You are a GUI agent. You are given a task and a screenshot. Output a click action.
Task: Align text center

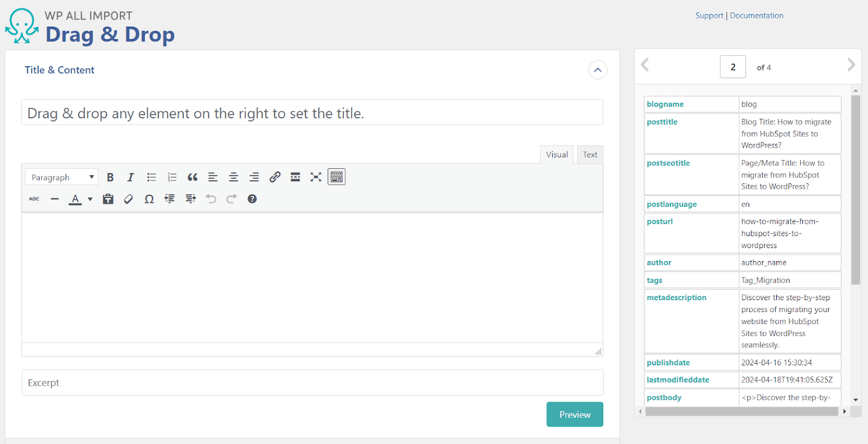pos(234,177)
